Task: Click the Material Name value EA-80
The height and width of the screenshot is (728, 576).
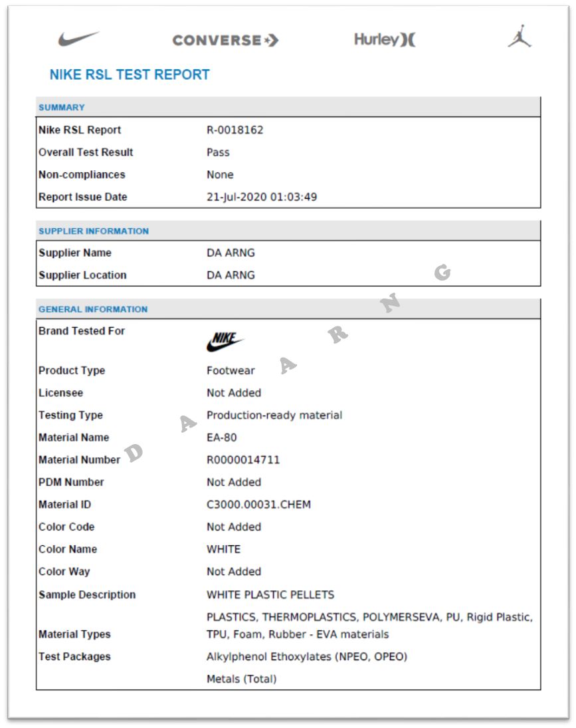Action: 222,437
